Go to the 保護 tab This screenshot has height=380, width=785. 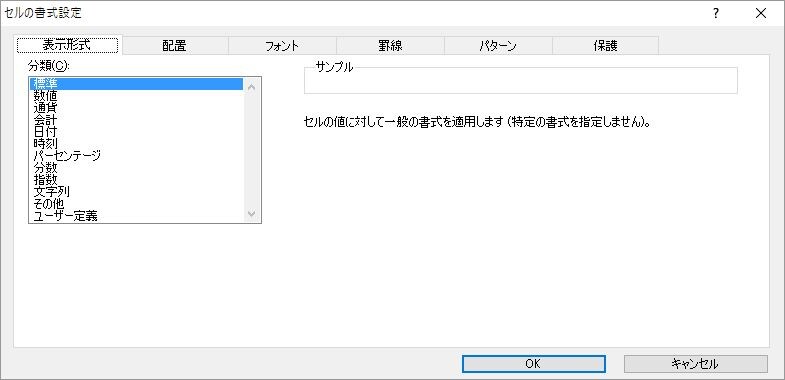point(605,46)
